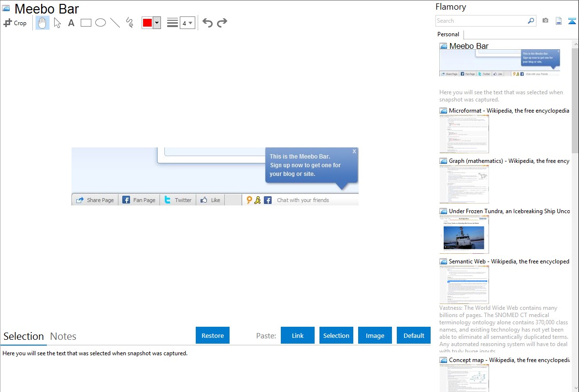Click the Share Page button in snapshot

click(x=95, y=200)
